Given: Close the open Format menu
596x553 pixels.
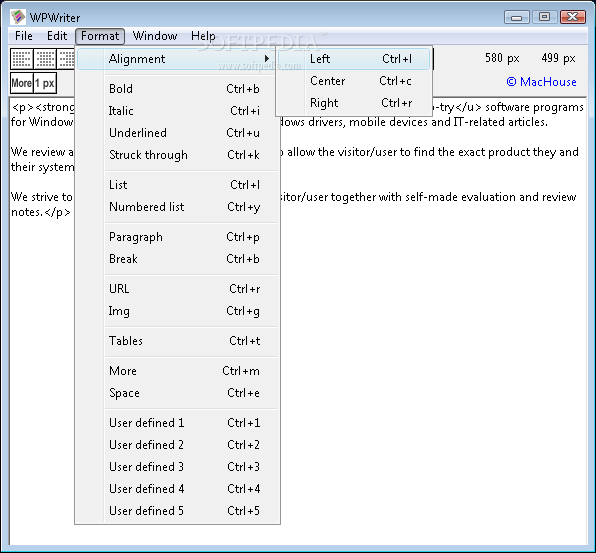Looking at the screenshot, I should (100, 36).
